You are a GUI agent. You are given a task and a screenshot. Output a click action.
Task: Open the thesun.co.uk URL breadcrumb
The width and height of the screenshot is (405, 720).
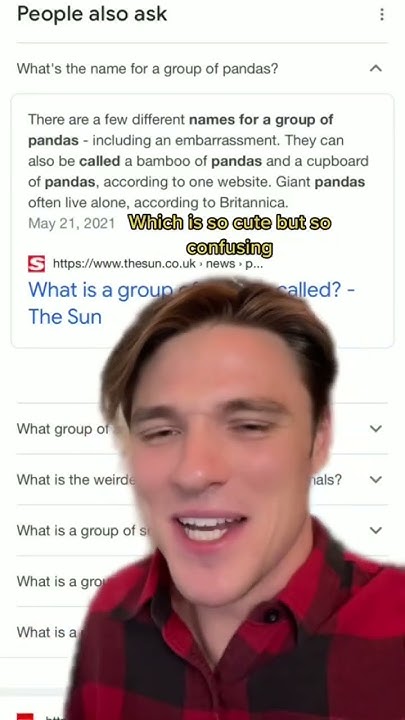point(158,264)
